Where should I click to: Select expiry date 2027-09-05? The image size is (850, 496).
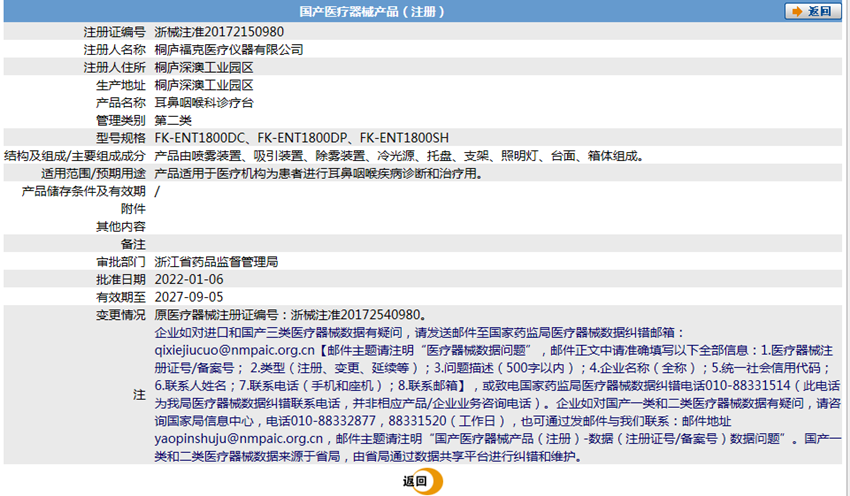(x=189, y=297)
